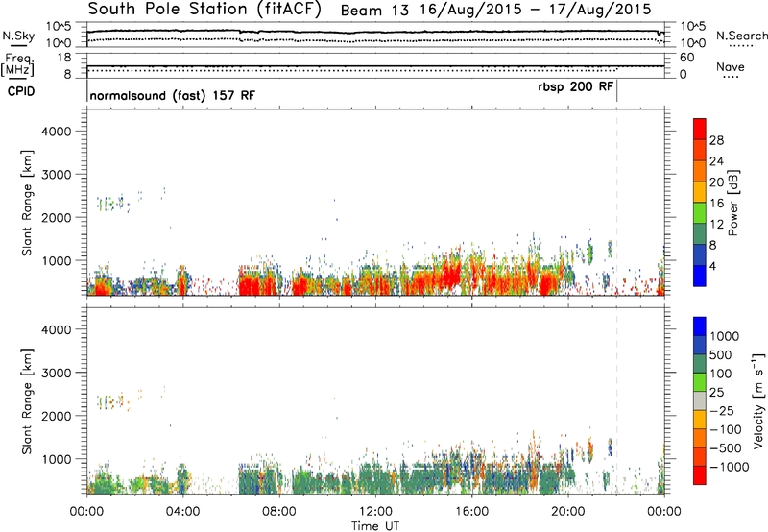Click the light green 25-100 Velocity segment
Screen dimensions: 768x532
coord(700,382)
